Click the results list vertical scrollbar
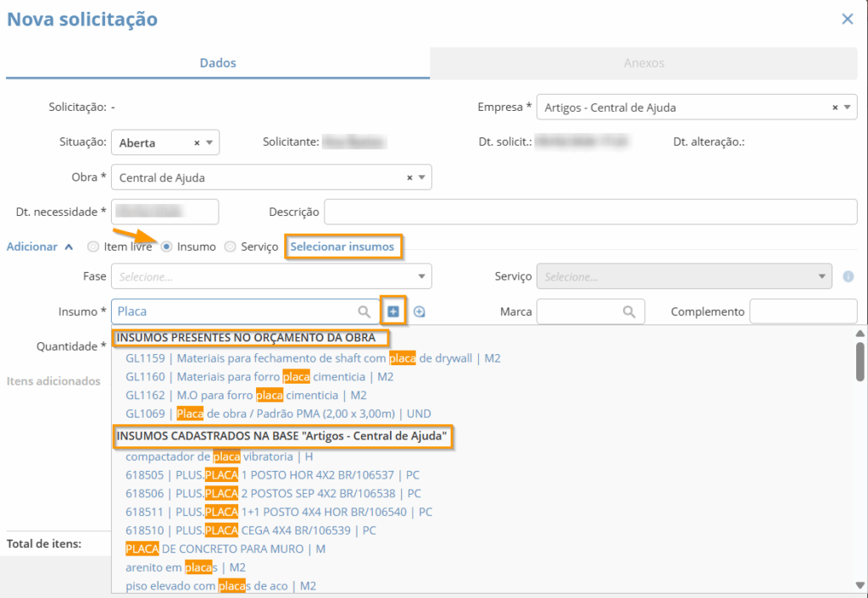This screenshot has width=868, height=598. click(x=860, y=361)
